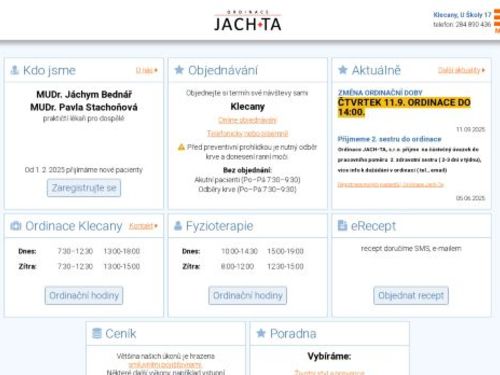Click the recept doručíme SMS, e-mailem text
The height and width of the screenshot is (375, 500).
tap(411, 248)
